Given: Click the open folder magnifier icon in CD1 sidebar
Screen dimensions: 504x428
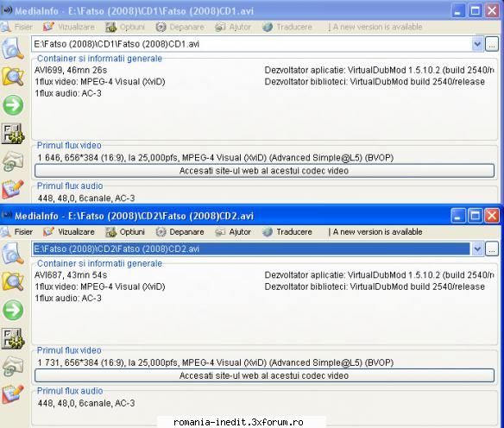Looking at the screenshot, I should (13, 76).
